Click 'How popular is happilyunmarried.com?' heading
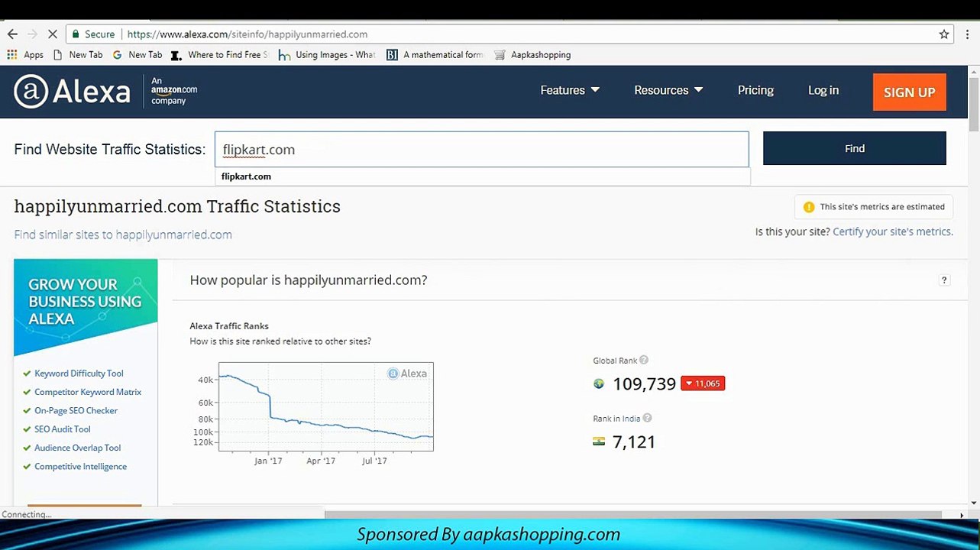The image size is (980, 550). pyautogui.click(x=309, y=280)
